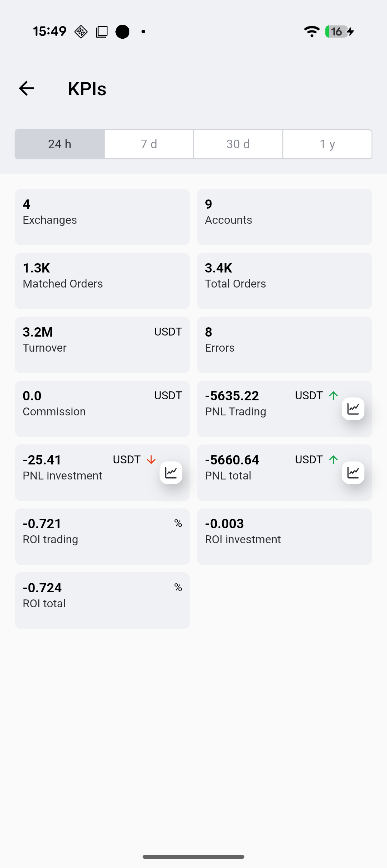Select the 24 h time range
The height and width of the screenshot is (868, 387).
coord(60,144)
